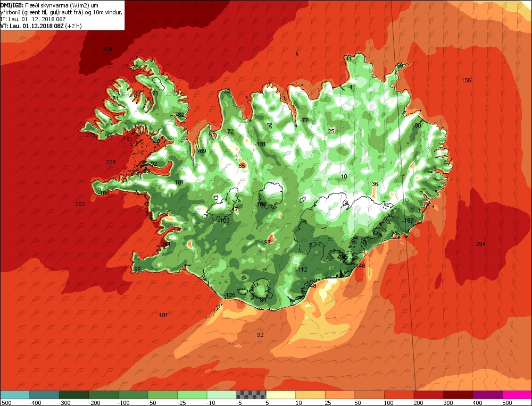
Task: Click the value '96' on Reykjanes peninsula
Action: [137, 270]
